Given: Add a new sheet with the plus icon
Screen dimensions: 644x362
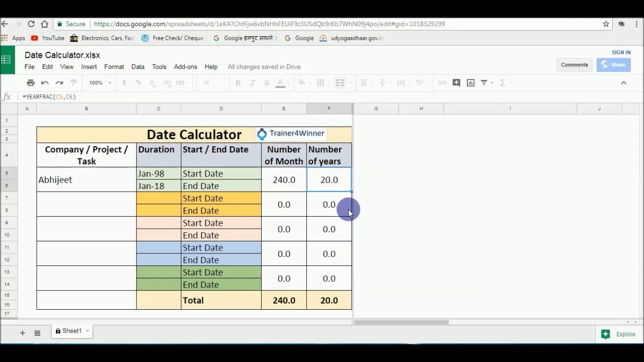Looking at the screenshot, I should click(22, 333).
